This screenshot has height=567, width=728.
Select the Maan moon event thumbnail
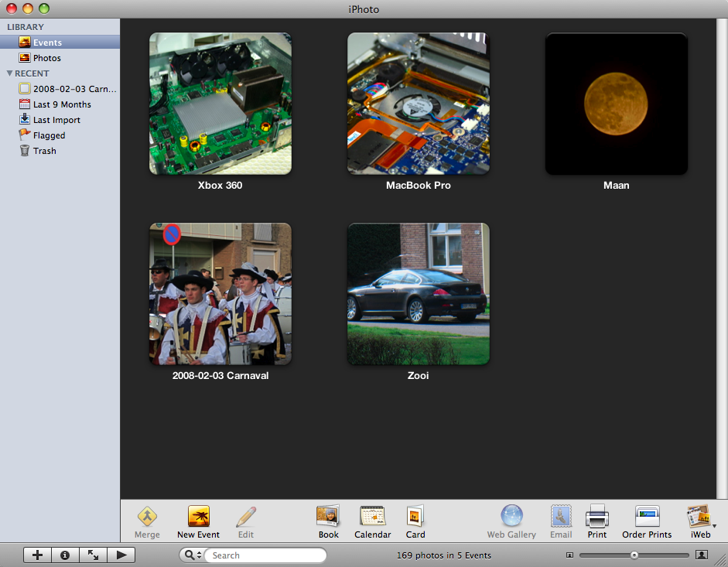(616, 104)
